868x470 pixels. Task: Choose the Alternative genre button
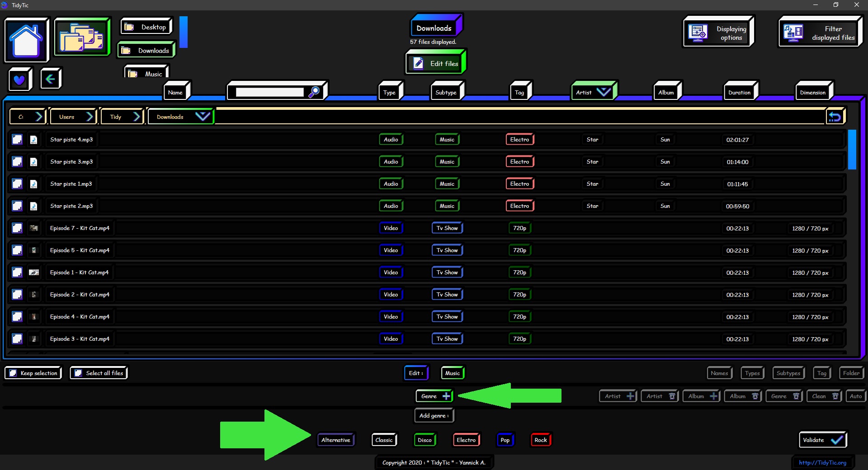point(335,440)
